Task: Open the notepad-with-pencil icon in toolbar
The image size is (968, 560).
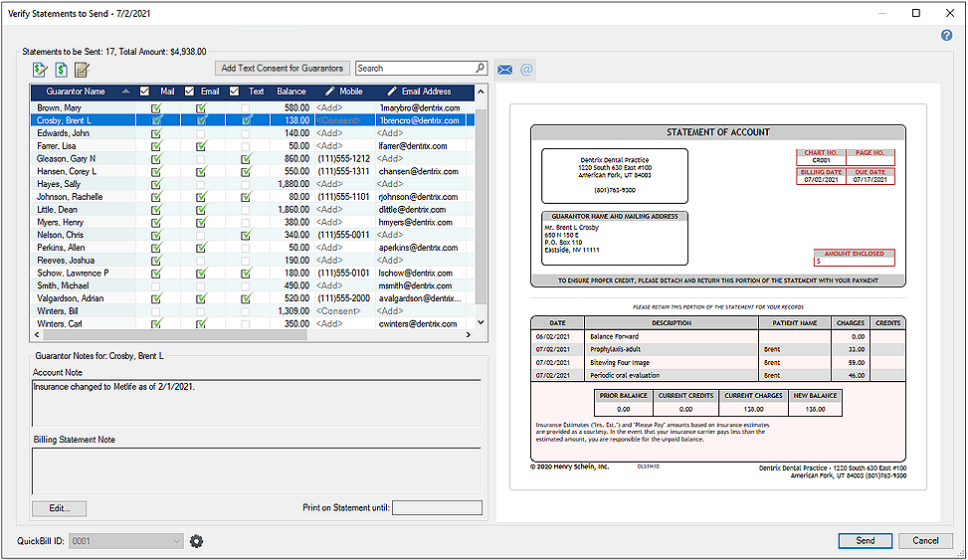Action: click(82, 69)
